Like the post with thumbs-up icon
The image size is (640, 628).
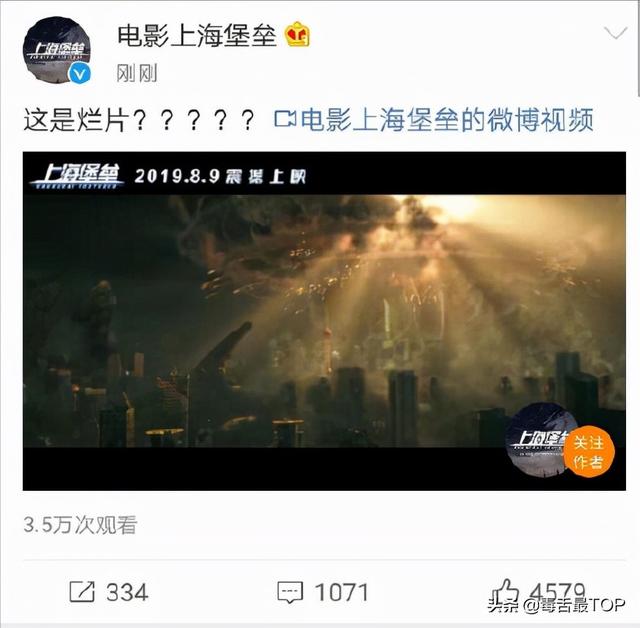point(504,591)
